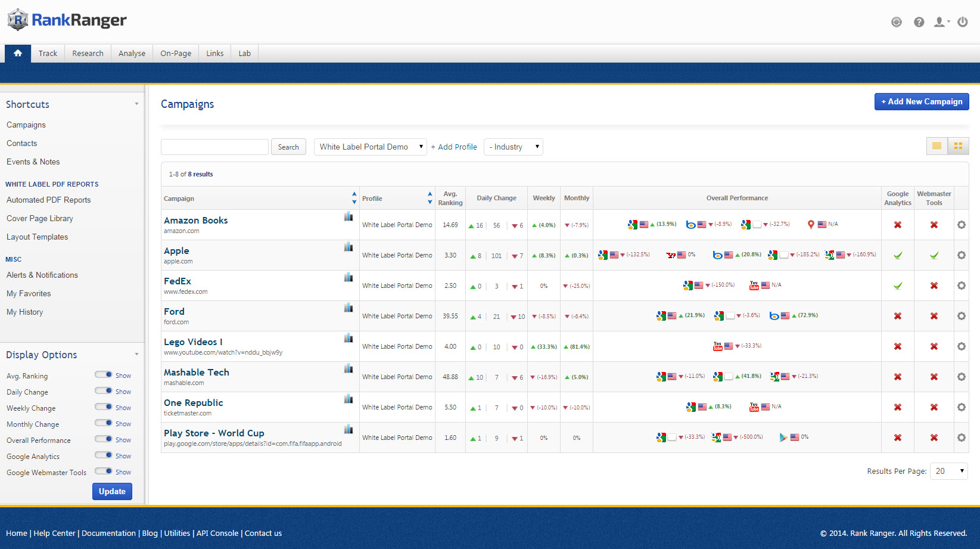Disable Google Analytics column switch
Viewport: 980px width, 549px height.
[x=104, y=455]
